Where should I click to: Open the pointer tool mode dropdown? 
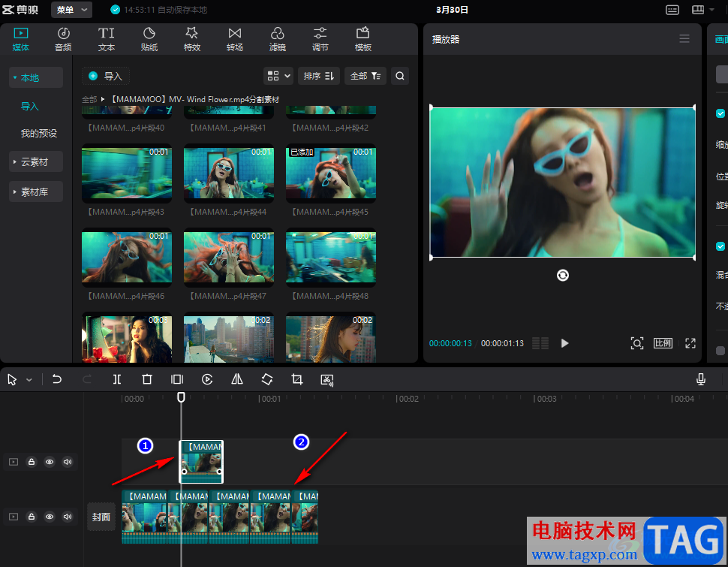coord(29,380)
